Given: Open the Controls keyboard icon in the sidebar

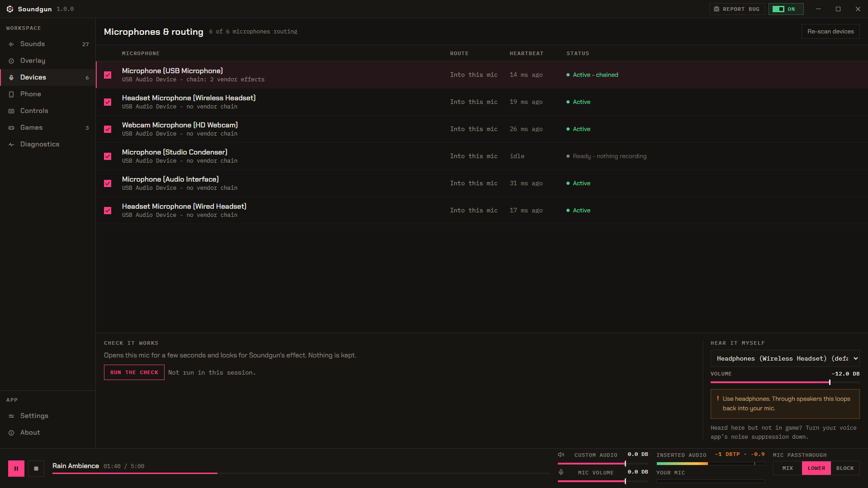Looking at the screenshot, I should [11, 111].
